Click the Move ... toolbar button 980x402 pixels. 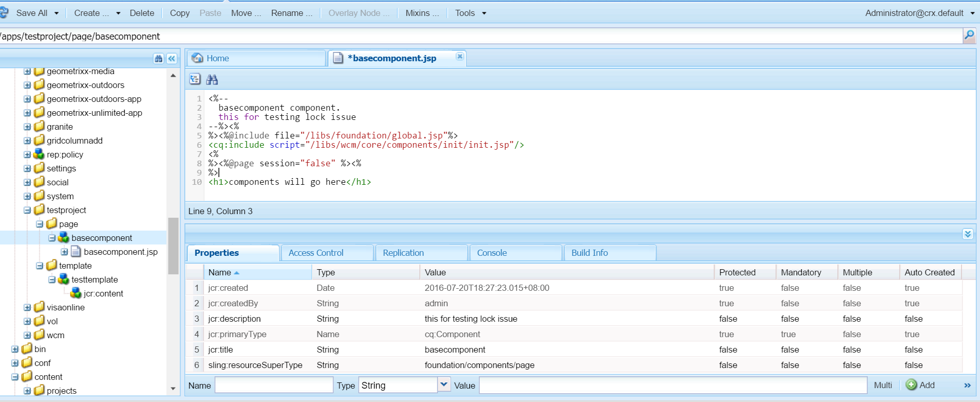click(246, 13)
